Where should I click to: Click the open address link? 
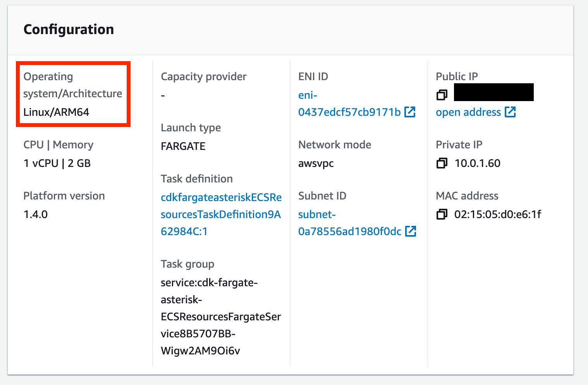468,112
